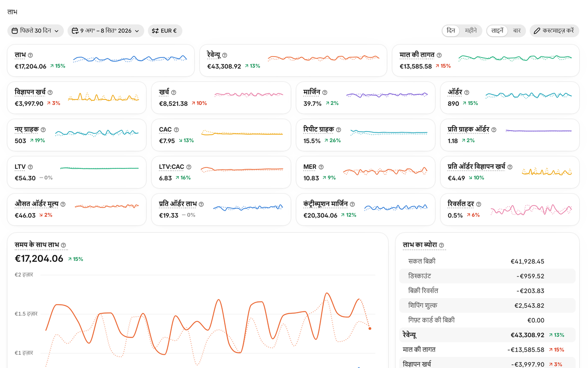
Task: Switch the view to दिन
Action: tap(451, 31)
